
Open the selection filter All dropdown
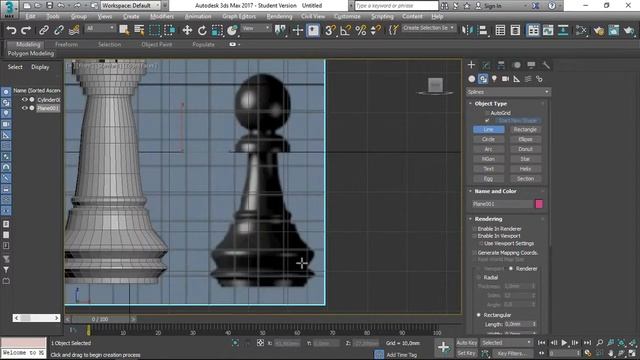[x=100, y=28]
